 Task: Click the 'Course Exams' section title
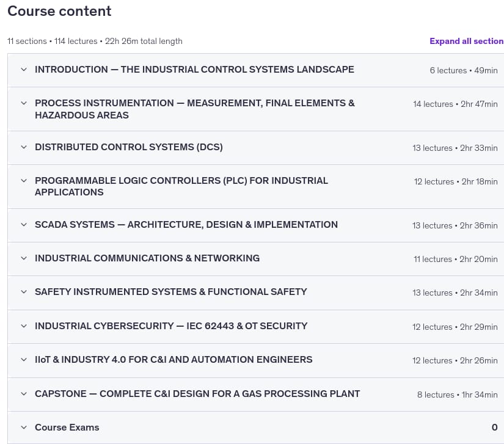(x=67, y=428)
